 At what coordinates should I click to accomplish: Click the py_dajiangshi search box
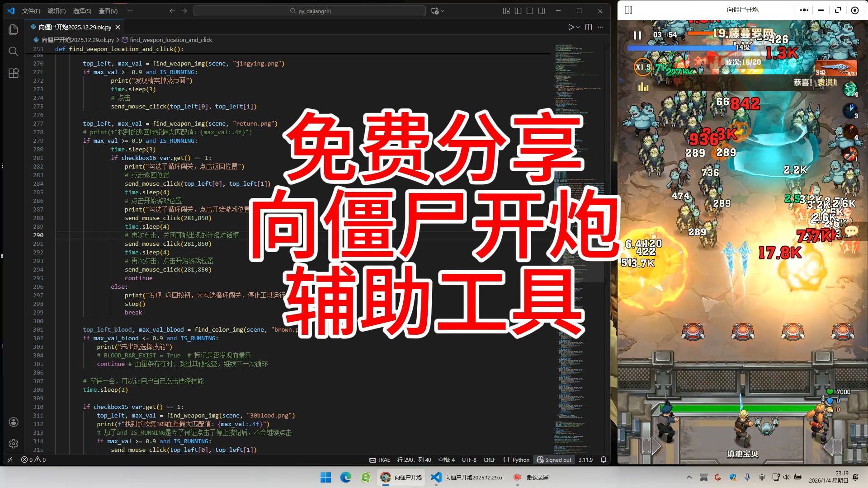coord(310,11)
